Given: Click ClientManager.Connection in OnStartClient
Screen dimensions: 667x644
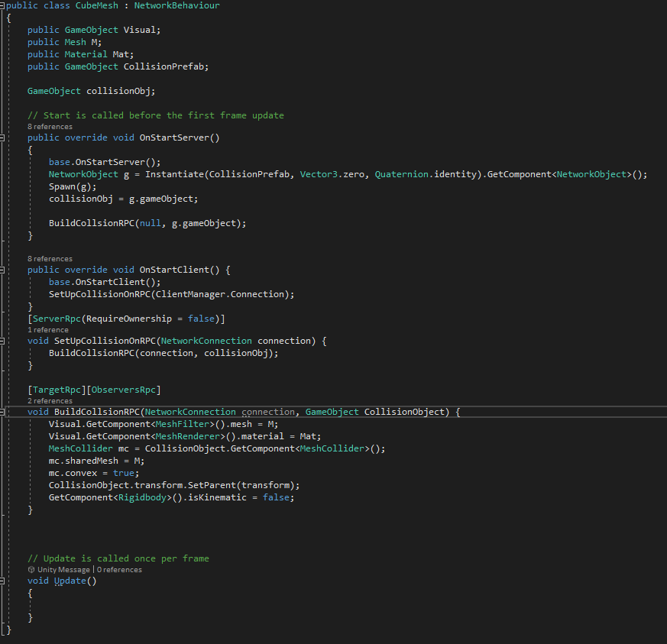Looking at the screenshot, I should 222,293.
